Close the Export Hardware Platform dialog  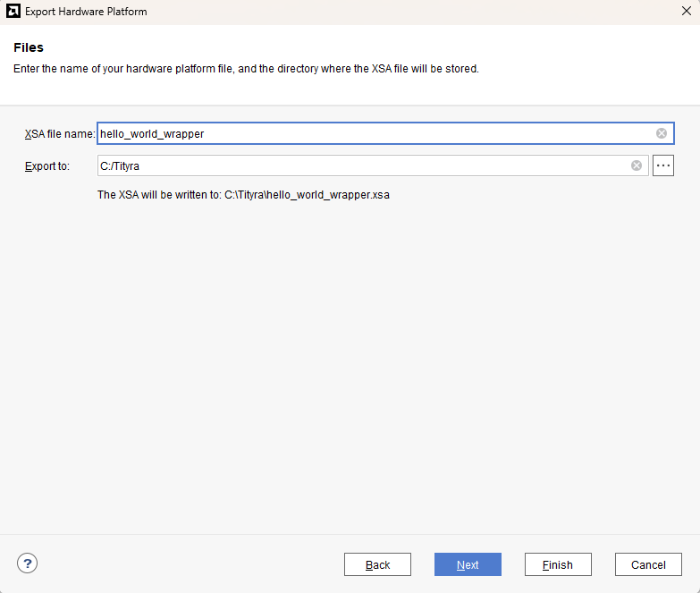click(x=685, y=12)
